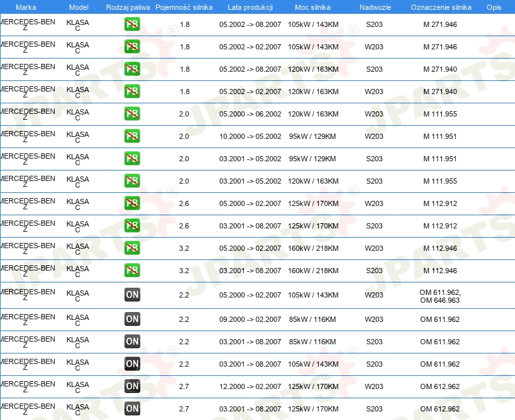515x420 pixels.
Task: Click M 111.955 in the W203 row
Action: point(440,114)
